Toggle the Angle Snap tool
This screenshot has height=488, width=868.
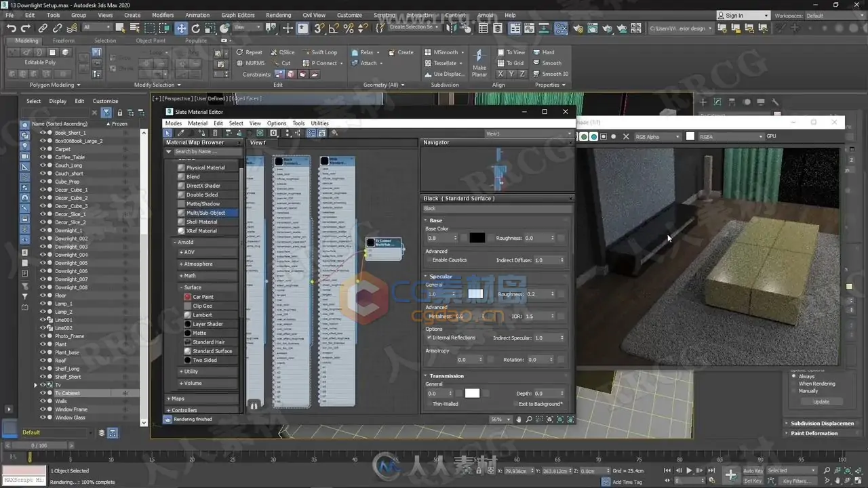tap(334, 28)
